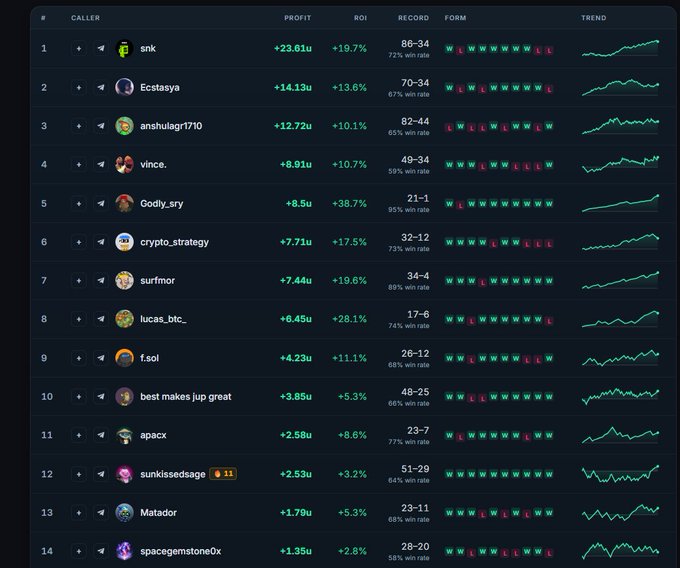Click lucas_btc_ caller name

pos(163,319)
